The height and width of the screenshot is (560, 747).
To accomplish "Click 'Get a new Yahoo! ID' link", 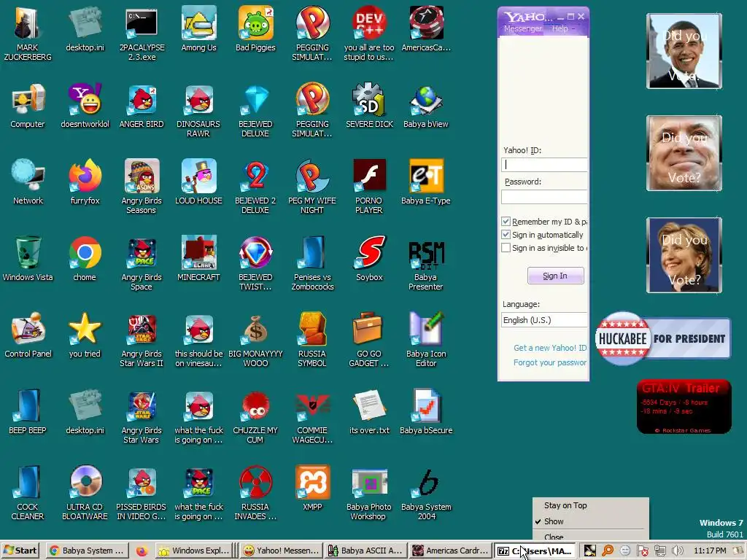I will (550, 348).
